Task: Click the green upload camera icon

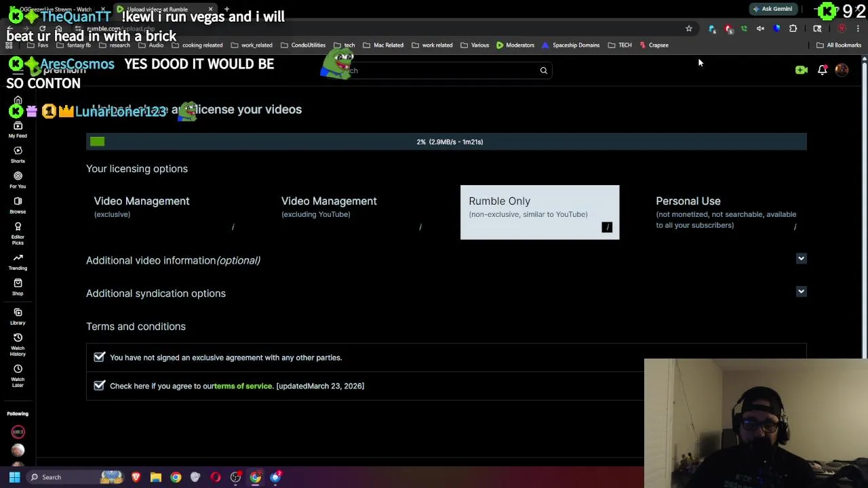Action: point(801,70)
